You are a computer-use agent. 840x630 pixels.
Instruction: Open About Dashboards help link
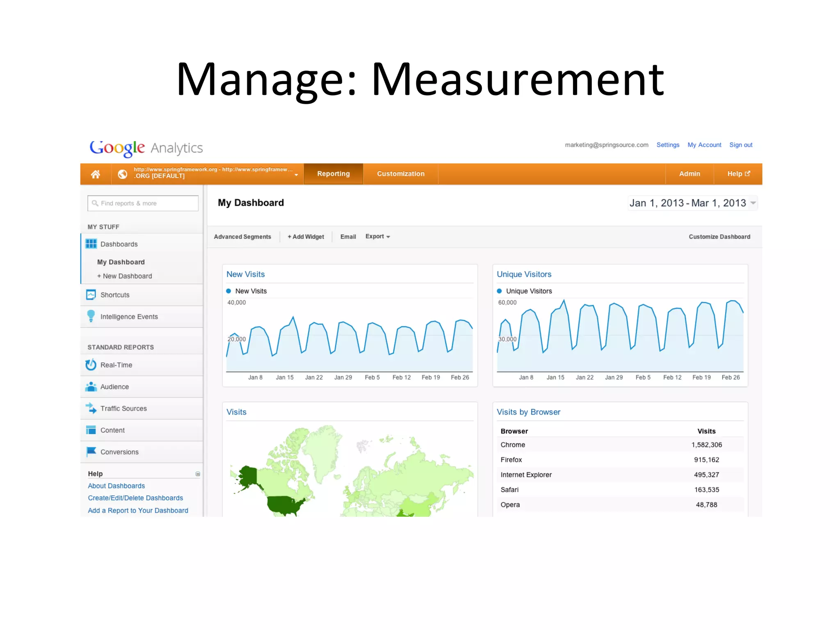click(x=116, y=486)
